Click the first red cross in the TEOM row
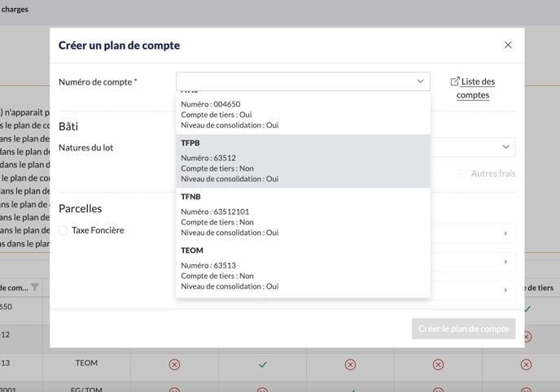This screenshot has width=560, height=392. (174, 364)
